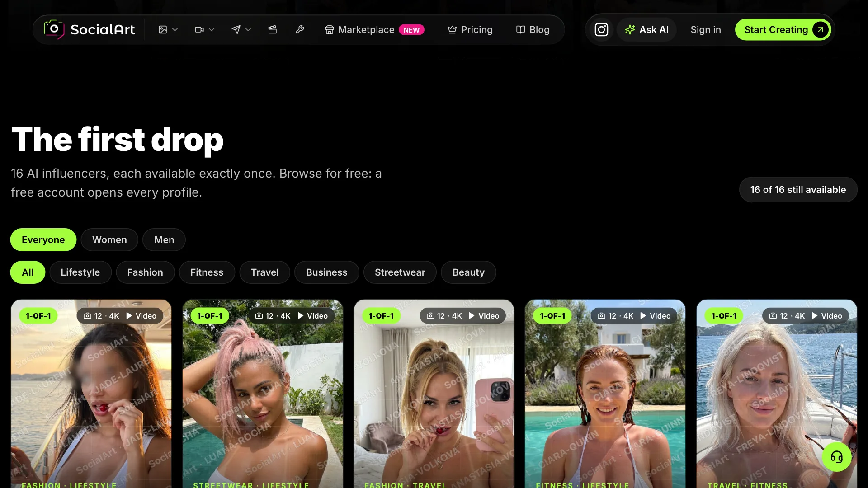Click the wrench tools icon
Image resolution: width=868 pixels, height=488 pixels.
300,29
